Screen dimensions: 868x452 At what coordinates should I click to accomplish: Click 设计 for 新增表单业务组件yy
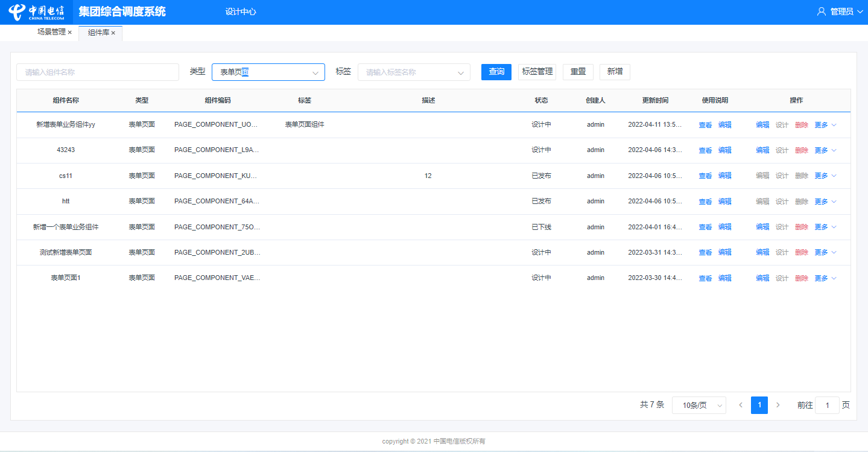pyautogui.click(x=782, y=125)
